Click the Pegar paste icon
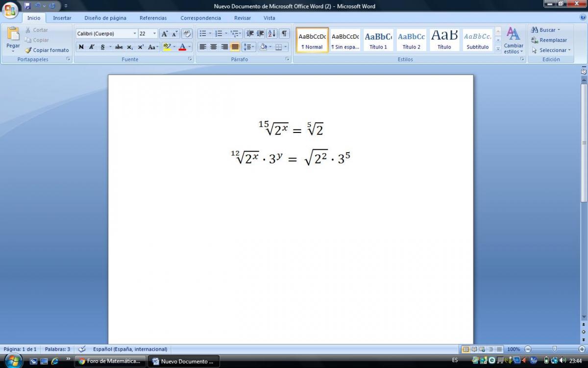This screenshot has width=588, height=368. (13, 34)
